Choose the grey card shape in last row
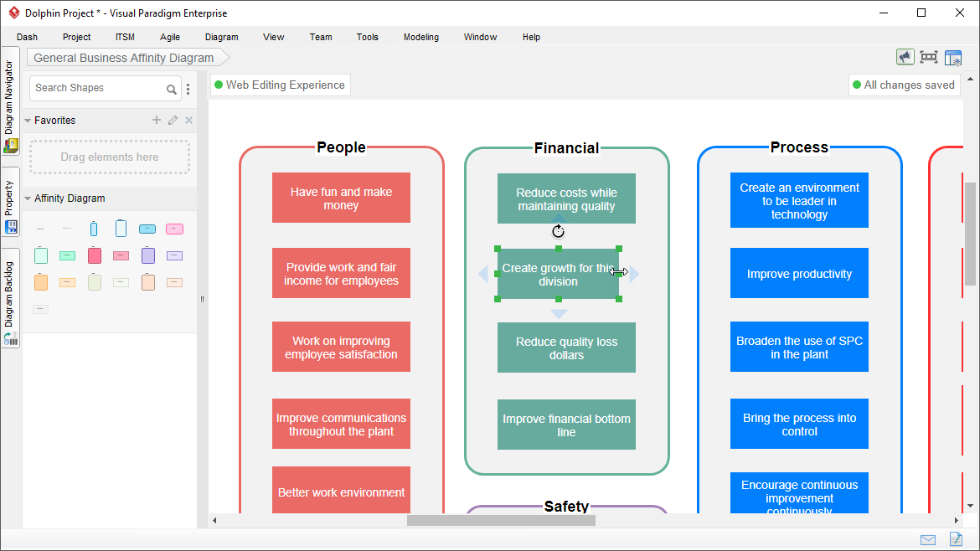The height and width of the screenshot is (551, 980). point(41,309)
